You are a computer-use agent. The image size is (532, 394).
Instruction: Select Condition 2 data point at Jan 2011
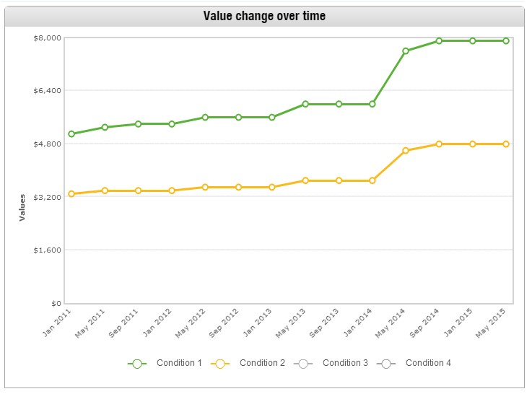[71, 194]
